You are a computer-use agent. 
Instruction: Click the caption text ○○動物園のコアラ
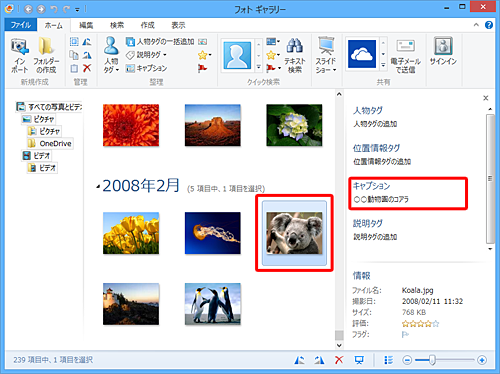click(x=381, y=199)
